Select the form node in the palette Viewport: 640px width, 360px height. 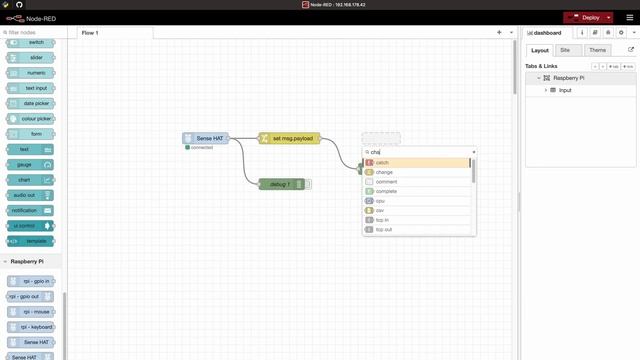[x=31, y=134]
